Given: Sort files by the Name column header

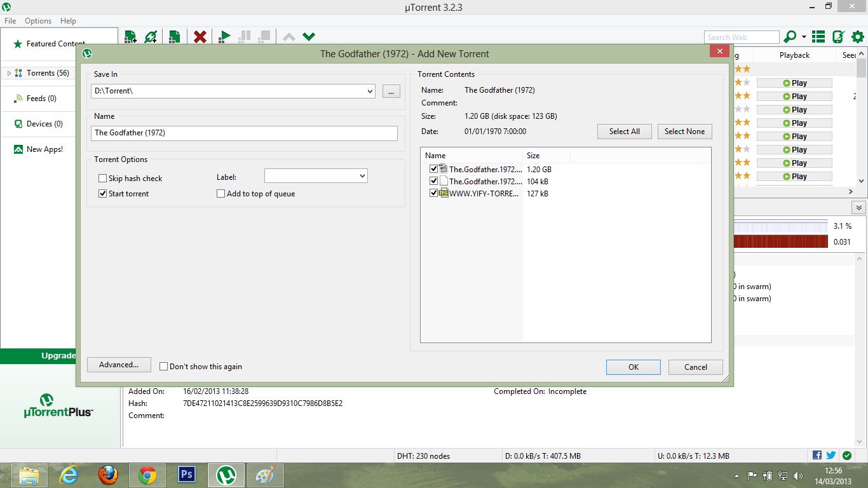Looking at the screenshot, I should click(x=471, y=156).
